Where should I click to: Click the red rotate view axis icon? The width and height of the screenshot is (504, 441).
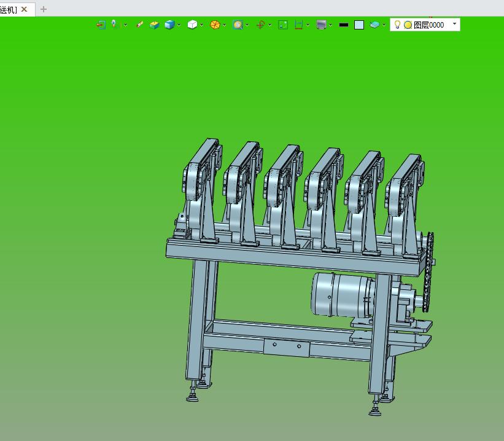point(260,25)
